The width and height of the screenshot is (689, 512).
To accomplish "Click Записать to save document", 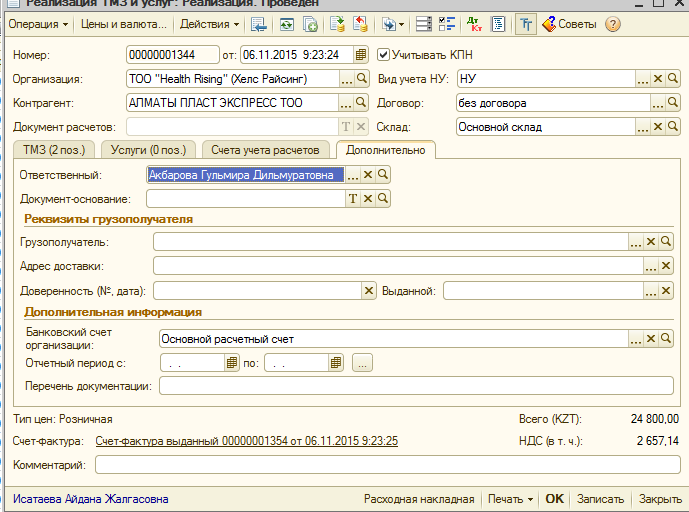I will click(x=600, y=499).
